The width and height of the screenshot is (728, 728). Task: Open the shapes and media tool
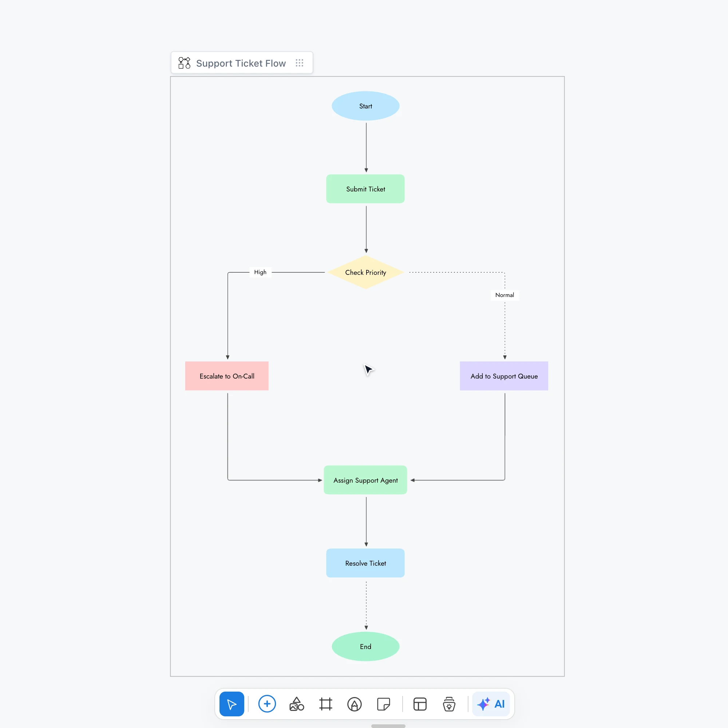coord(297,704)
